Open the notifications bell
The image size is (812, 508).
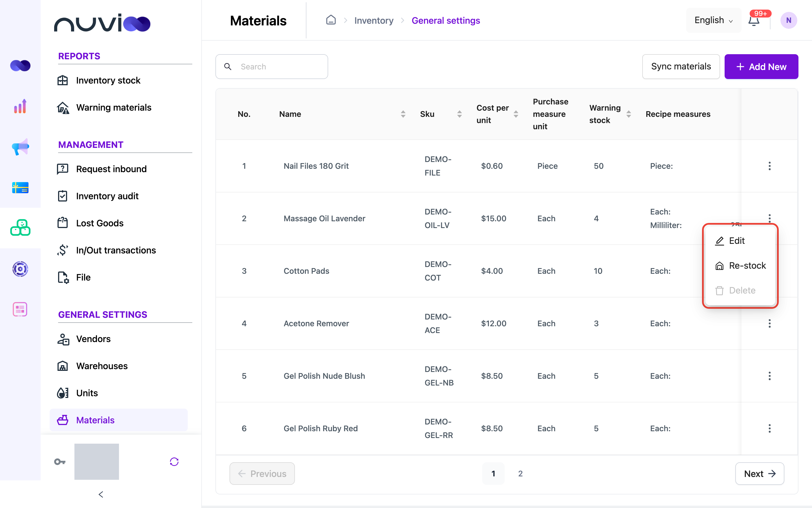point(754,21)
